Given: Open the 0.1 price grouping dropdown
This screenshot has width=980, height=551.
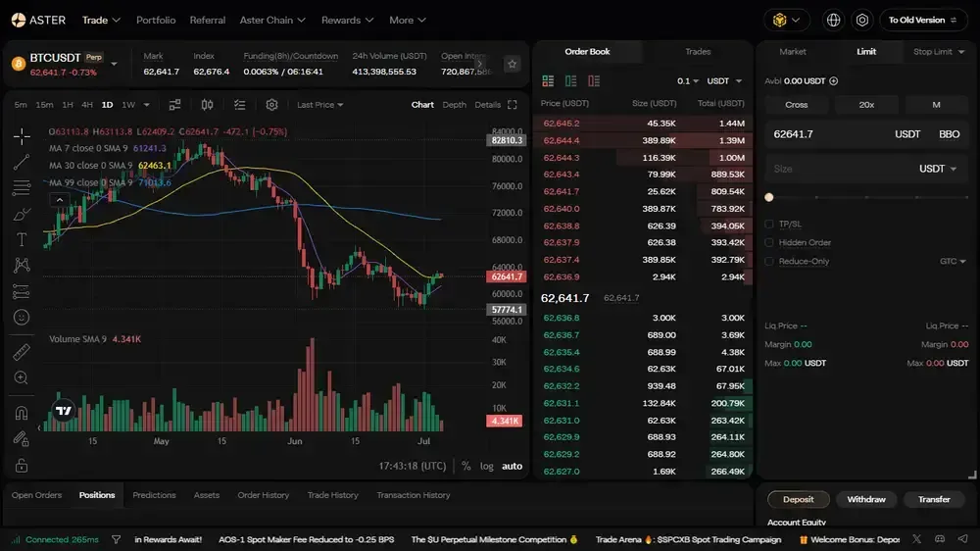Looking at the screenshot, I should click(x=688, y=80).
